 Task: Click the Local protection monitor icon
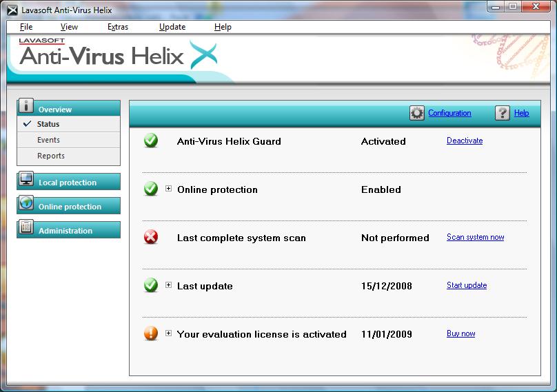tap(26, 180)
